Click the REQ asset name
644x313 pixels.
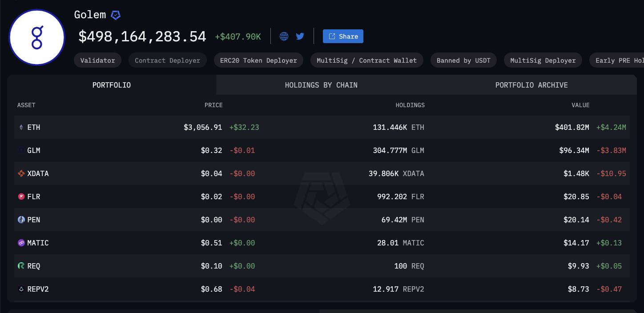pyautogui.click(x=34, y=266)
